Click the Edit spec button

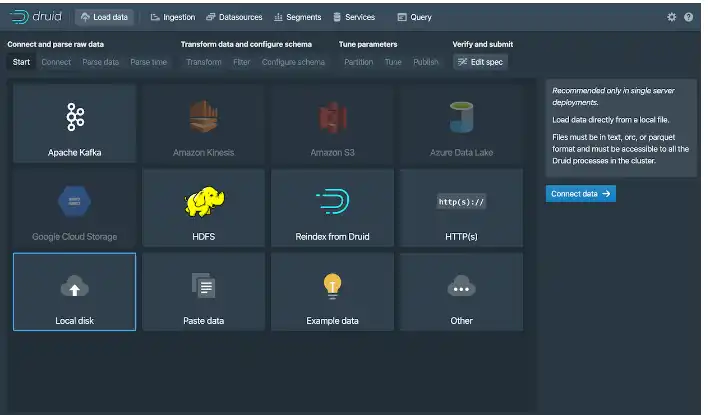480,62
